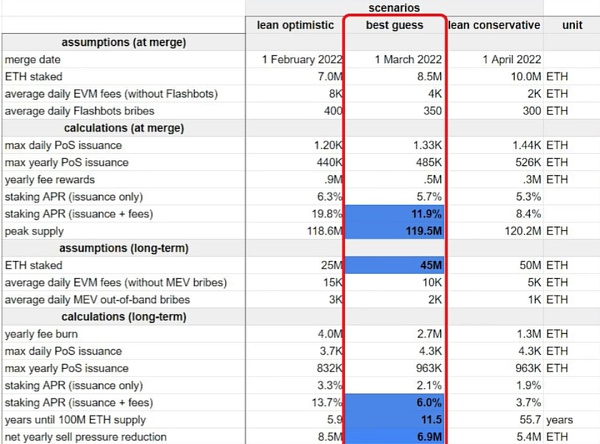Click the "scenarios" header cell
The image size is (600, 444).
pos(395,6)
